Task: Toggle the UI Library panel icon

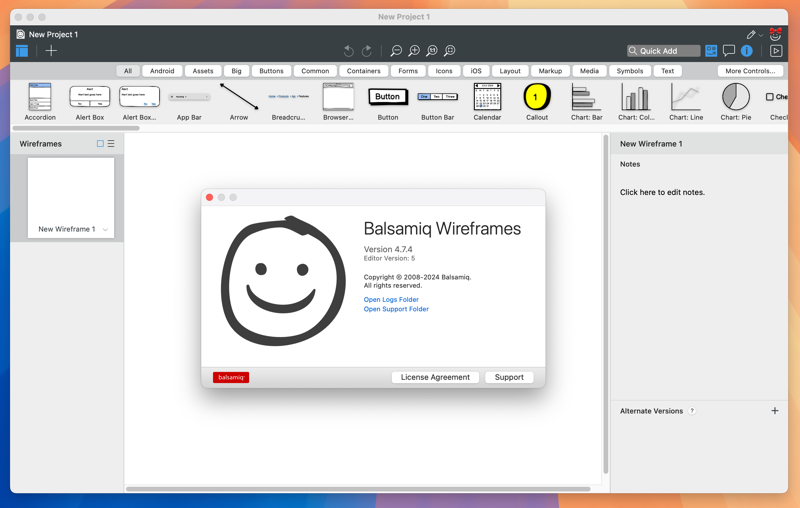Action: pos(711,50)
